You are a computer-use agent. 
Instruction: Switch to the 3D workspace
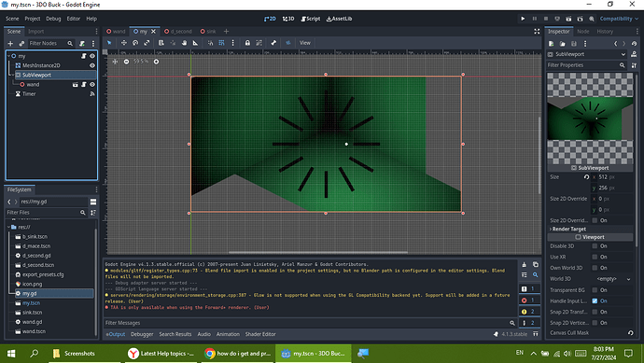288,19
